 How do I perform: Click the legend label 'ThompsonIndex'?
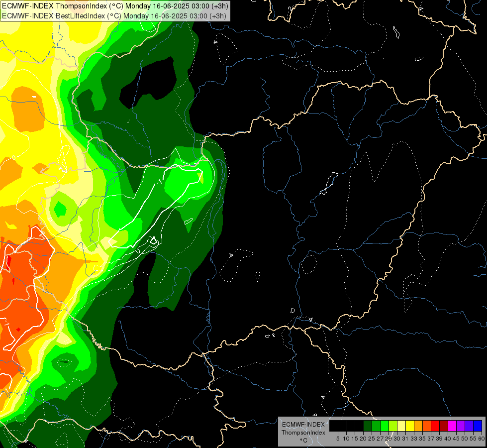(x=303, y=433)
